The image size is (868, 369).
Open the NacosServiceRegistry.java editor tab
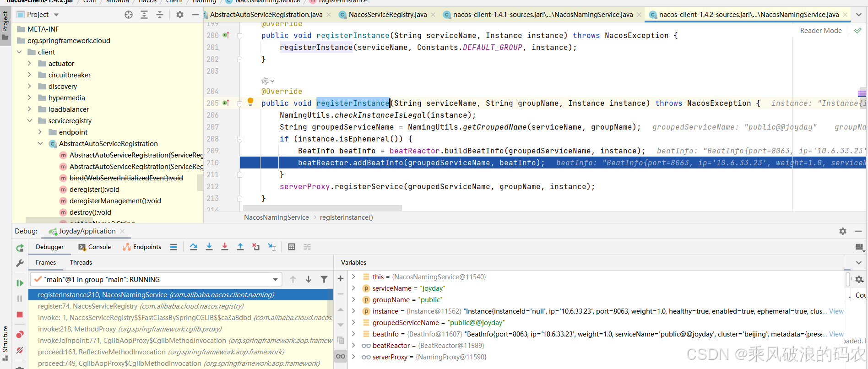(x=387, y=15)
